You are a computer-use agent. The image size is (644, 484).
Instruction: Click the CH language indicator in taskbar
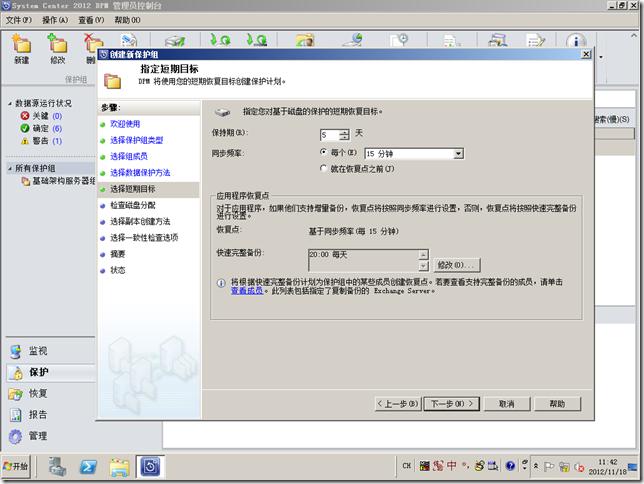click(x=406, y=466)
